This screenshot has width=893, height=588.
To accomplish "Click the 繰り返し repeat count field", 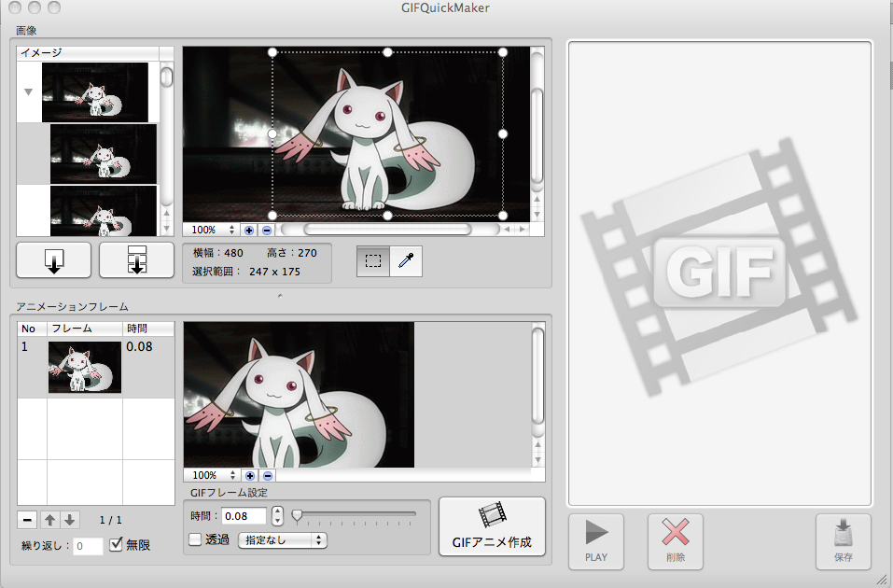I will coord(88,546).
